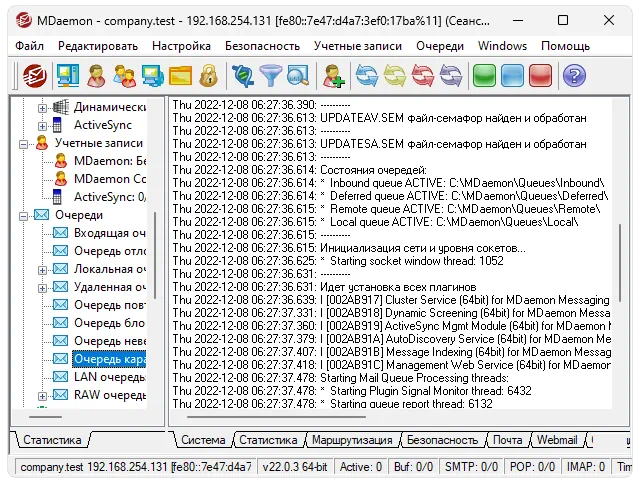The height and width of the screenshot is (484, 639).
Task: Click the red circular-arrows queue icon
Action: tap(423, 75)
